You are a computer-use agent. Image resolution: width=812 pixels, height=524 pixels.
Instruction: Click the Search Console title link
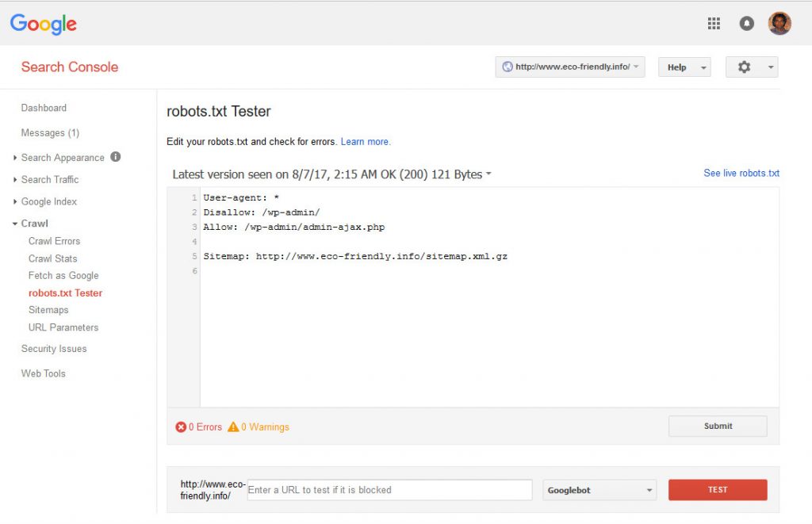pyautogui.click(x=70, y=67)
